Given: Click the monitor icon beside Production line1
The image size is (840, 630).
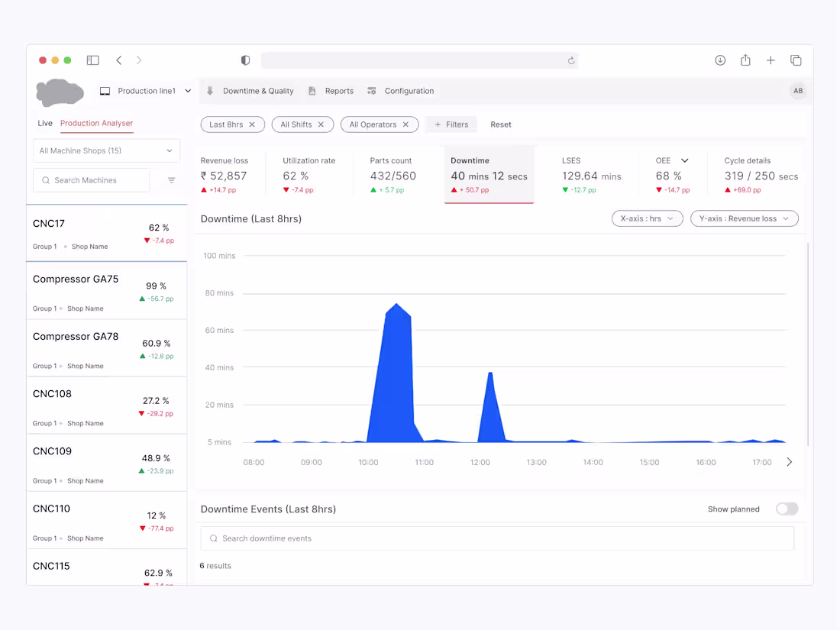Looking at the screenshot, I should pyautogui.click(x=105, y=91).
